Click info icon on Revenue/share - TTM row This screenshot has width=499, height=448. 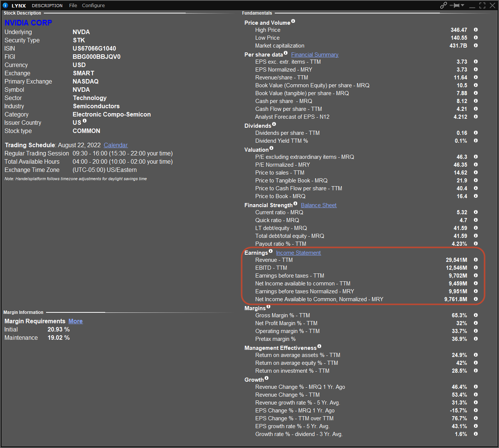(476, 77)
